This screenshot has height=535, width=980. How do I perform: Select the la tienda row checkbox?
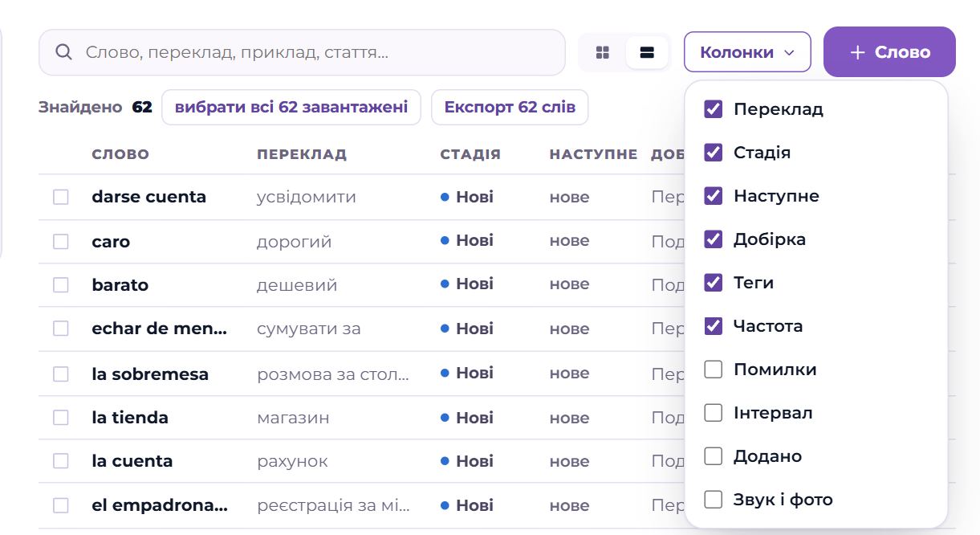pos(61,418)
